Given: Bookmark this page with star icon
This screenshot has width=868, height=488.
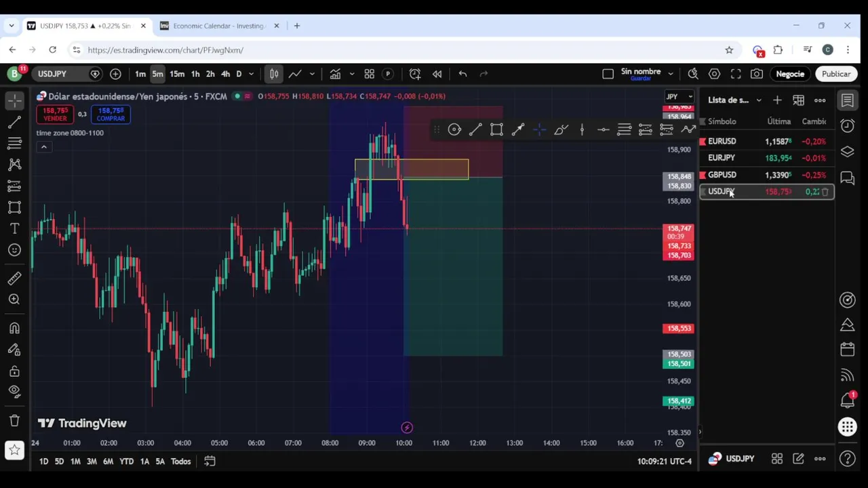Looking at the screenshot, I should click(729, 49).
